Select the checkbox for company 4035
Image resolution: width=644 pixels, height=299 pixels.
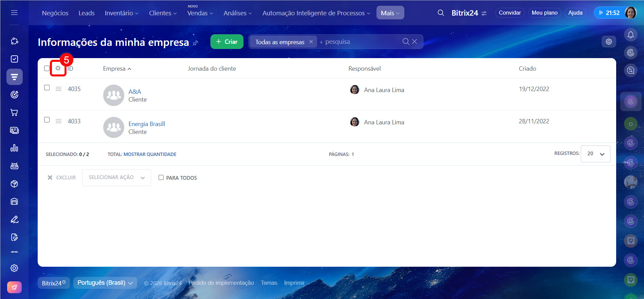47,88
